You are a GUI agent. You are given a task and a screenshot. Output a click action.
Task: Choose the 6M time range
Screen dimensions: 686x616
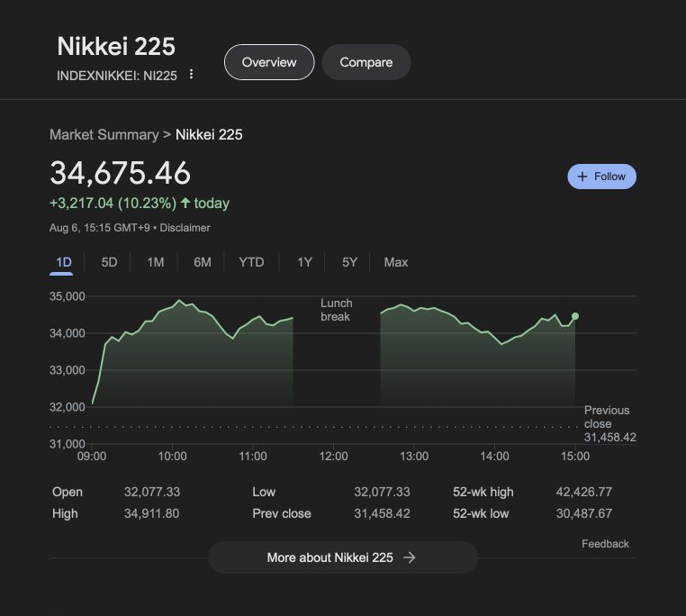tap(203, 262)
